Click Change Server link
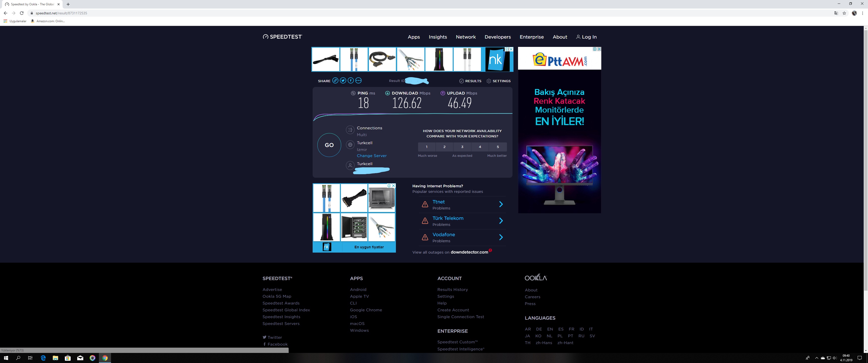This screenshot has height=363, width=868. pyautogui.click(x=372, y=156)
